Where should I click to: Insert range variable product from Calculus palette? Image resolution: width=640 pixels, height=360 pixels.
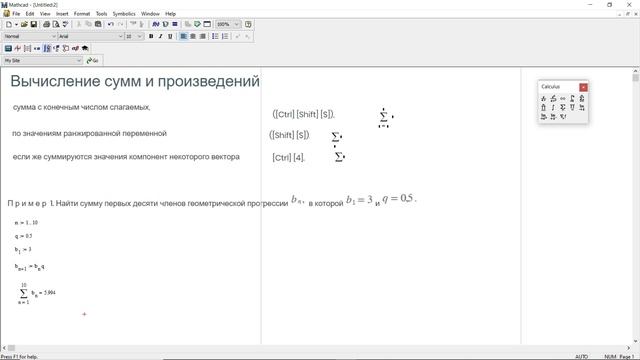[x=572, y=107]
